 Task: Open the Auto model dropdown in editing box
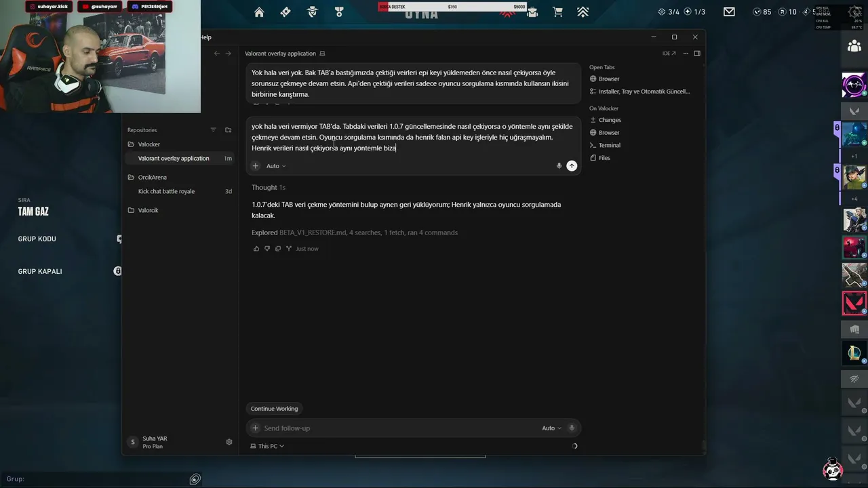[x=276, y=166]
